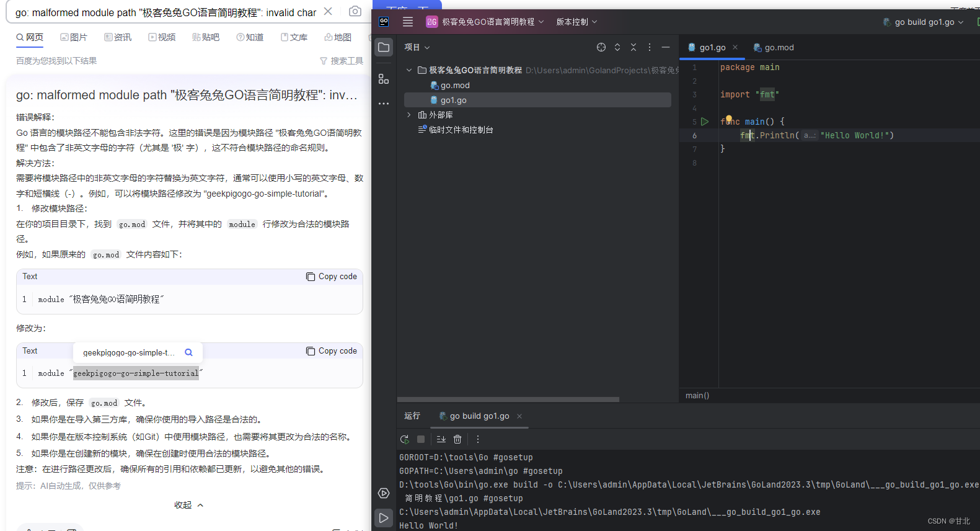Open the 版本控制 dropdown
The height and width of the screenshot is (531, 980).
pyautogui.click(x=576, y=22)
